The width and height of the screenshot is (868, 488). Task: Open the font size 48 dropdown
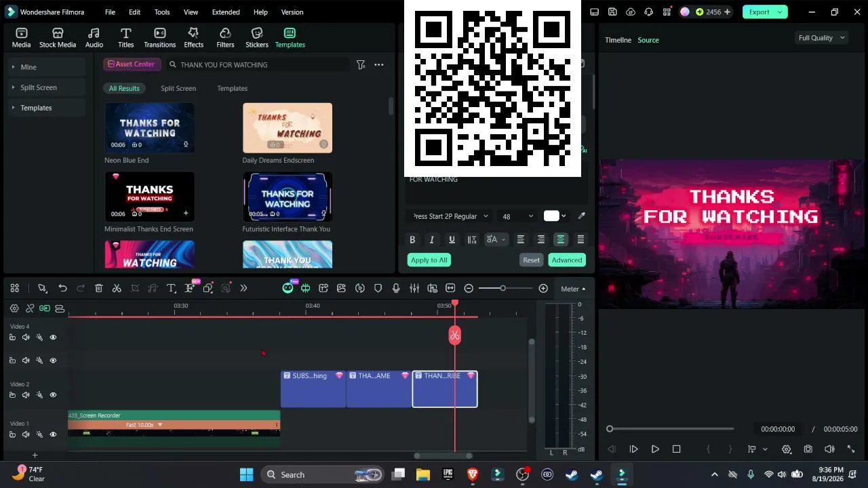pyautogui.click(x=517, y=216)
